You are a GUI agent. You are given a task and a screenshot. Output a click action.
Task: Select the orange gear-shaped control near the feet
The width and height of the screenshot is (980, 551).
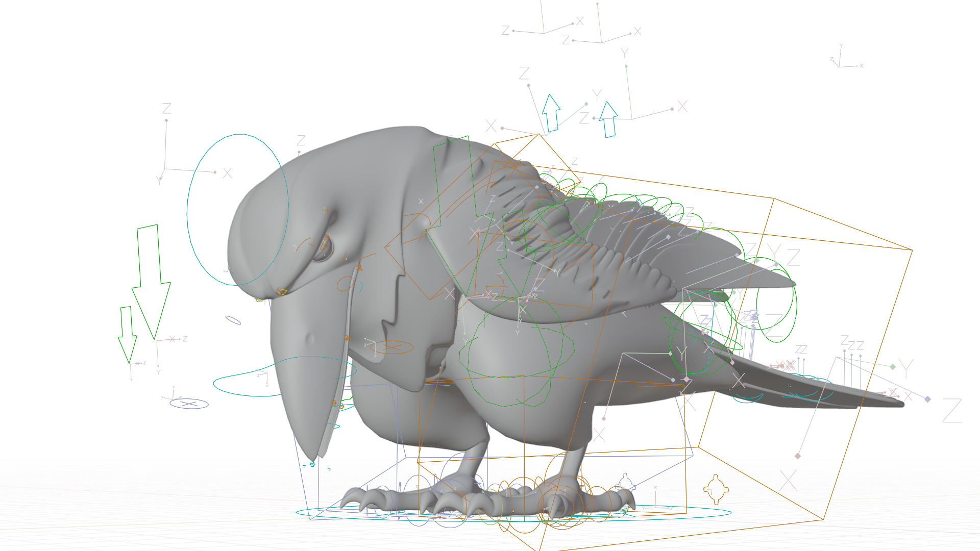pyautogui.click(x=716, y=489)
